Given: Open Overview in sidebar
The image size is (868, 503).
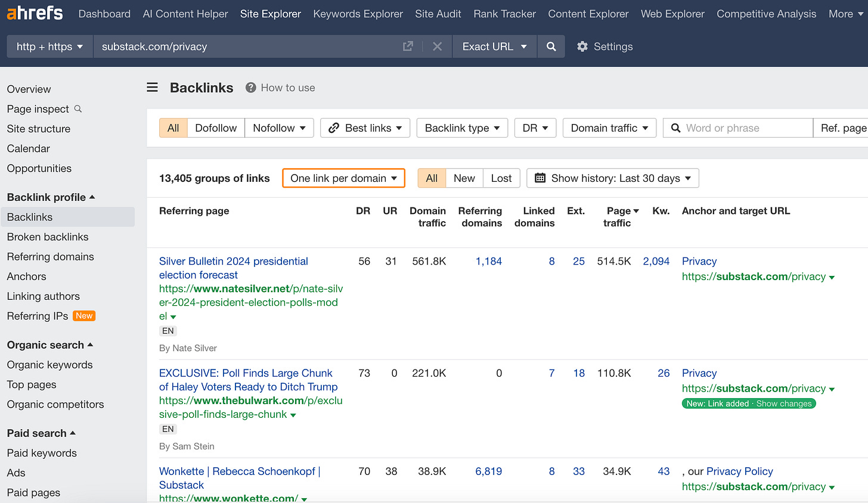Looking at the screenshot, I should [x=29, y=89].
